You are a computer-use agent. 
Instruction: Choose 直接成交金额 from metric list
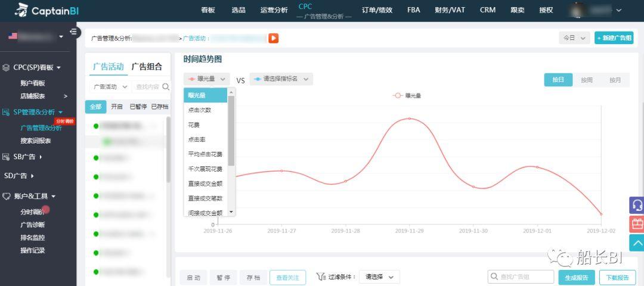(x=205, y=184)
